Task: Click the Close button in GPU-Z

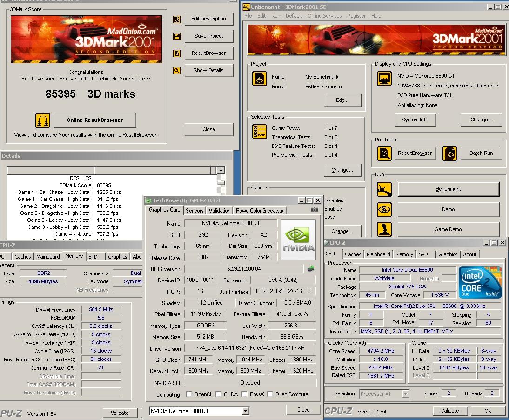Action: coord(303,410)
